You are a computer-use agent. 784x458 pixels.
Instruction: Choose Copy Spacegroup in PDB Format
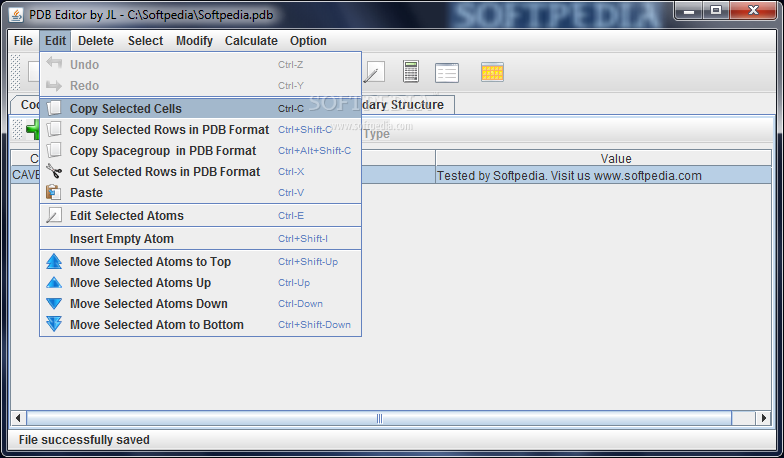(x=200, y=150)
